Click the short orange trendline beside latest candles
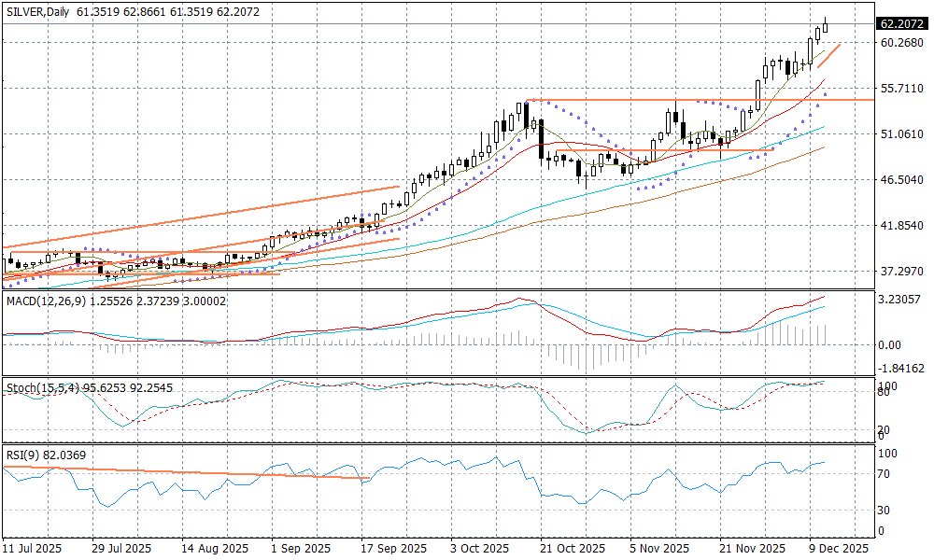The width and height of the screenshot is (934, 560). (x=829, y=55)
